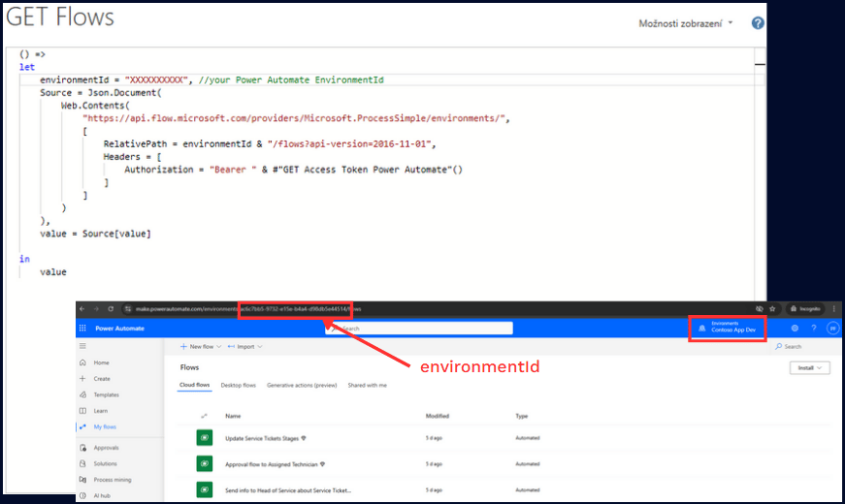Open the Power Automate app launcher waffle

[x=82, y=328]
